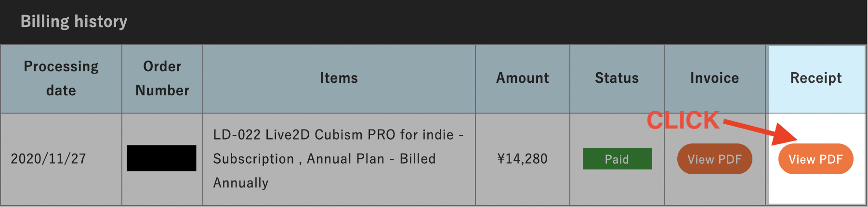
Task: Select the Receipt column header
Action: pyautogui.click(x=816, y=78)
